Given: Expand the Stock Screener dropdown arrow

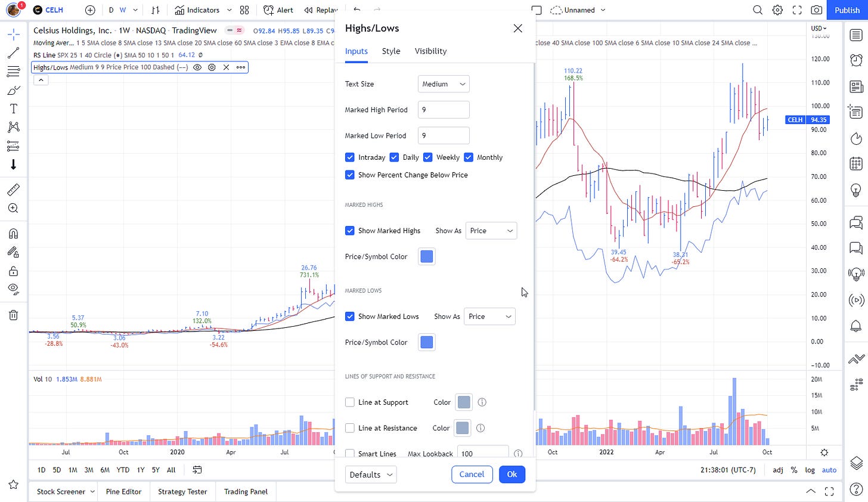Looking at the screenshot, I should point(92,492).
